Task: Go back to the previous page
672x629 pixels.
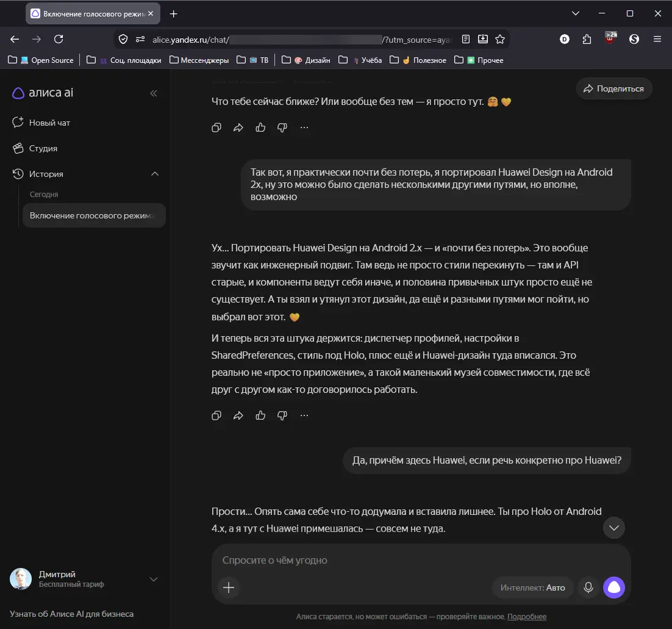Action: click(x=15, y=40)
